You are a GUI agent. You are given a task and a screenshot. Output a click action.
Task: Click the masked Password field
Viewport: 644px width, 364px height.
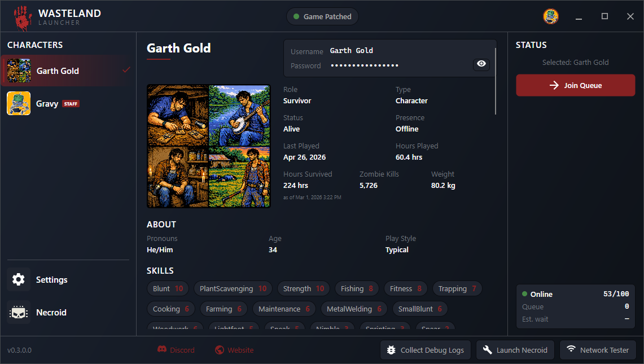tap(365, 65)
